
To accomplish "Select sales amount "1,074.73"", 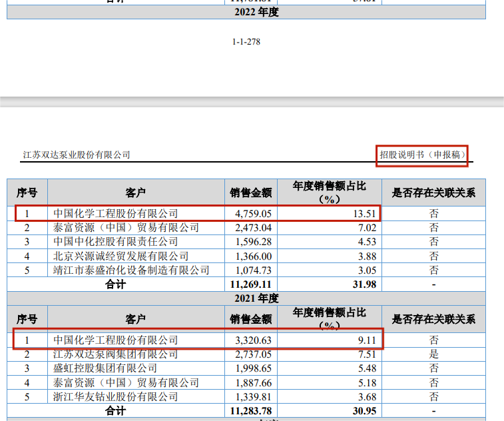I will click(253, 270).
